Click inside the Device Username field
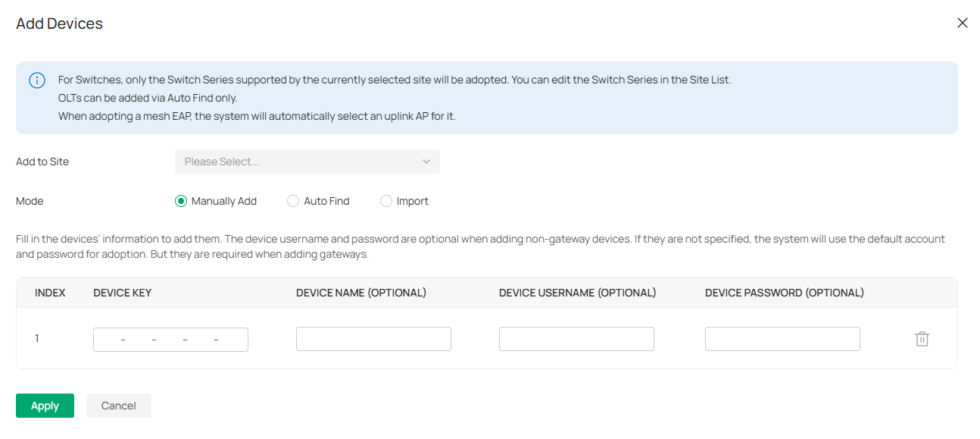 coord(576,338)
